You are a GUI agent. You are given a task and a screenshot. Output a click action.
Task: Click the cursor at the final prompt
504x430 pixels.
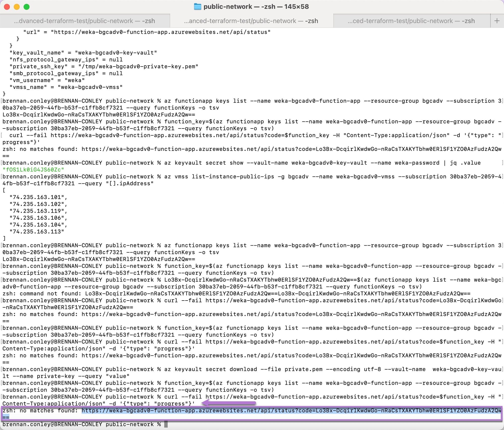pyautogui.click(x=166, y=424)
